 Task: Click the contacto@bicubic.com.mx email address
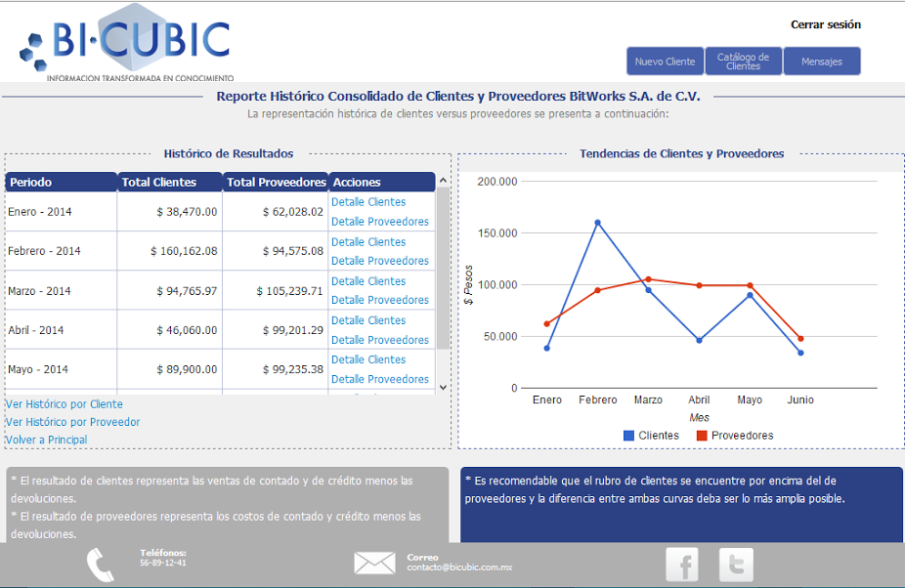click(459, 567)
